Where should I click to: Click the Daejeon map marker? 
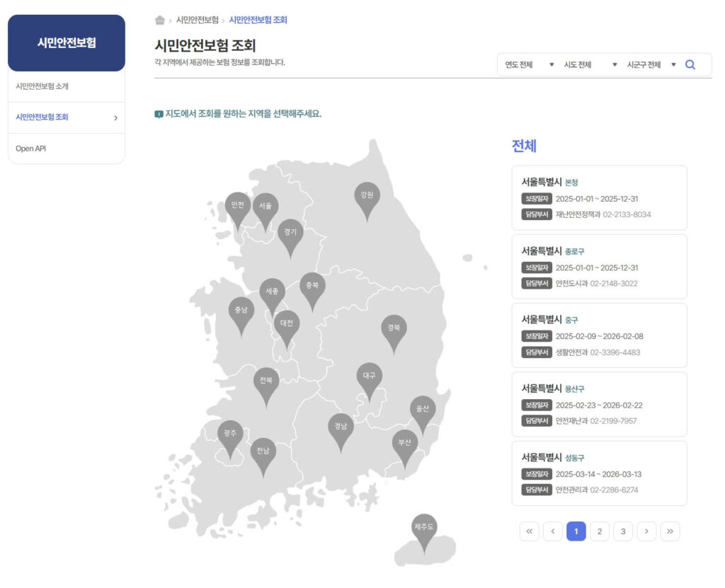[287, 323]
